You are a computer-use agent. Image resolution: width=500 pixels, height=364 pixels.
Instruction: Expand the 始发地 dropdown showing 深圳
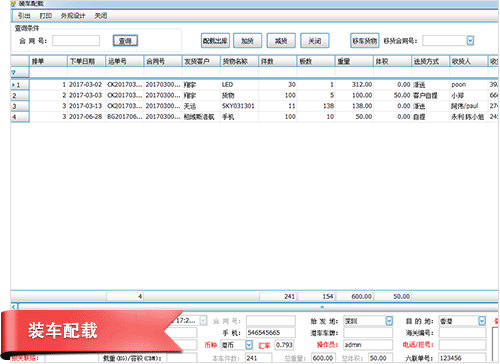(x=389, y=321)
